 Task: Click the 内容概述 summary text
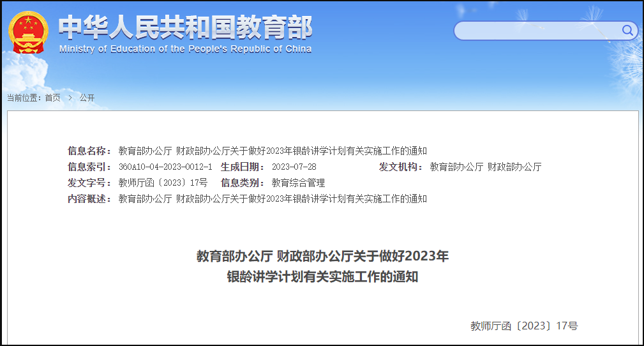coord(273,199)
